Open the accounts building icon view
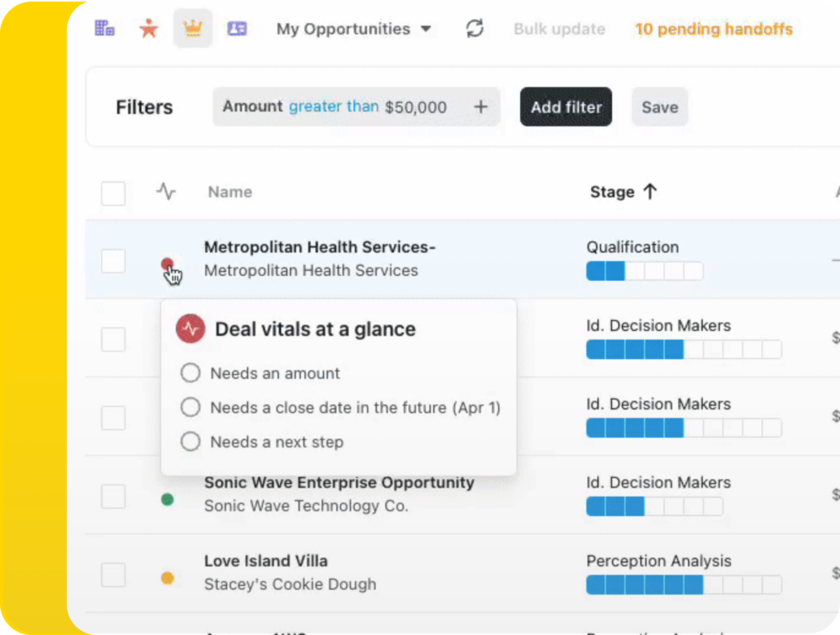Screen dimensions: 840x635 pyautogui.click(x=105, y=28)
